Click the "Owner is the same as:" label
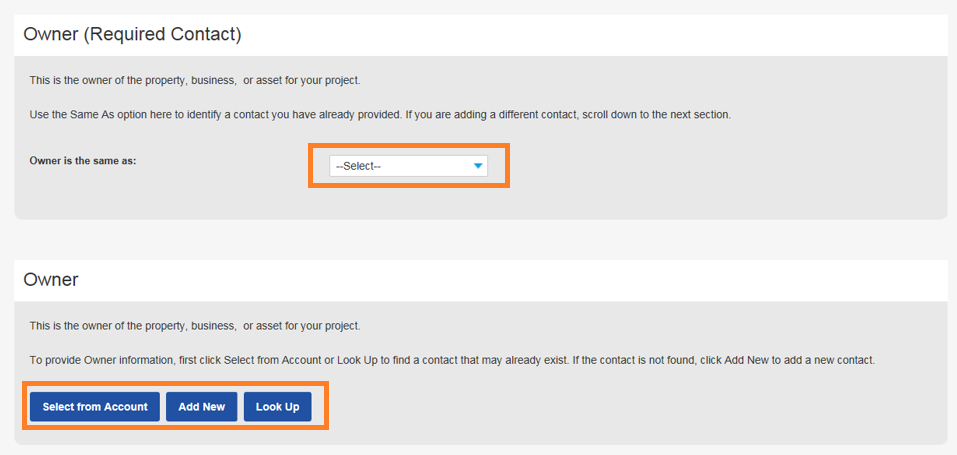Viewport: 957px width, 455px height. [83, 160]
